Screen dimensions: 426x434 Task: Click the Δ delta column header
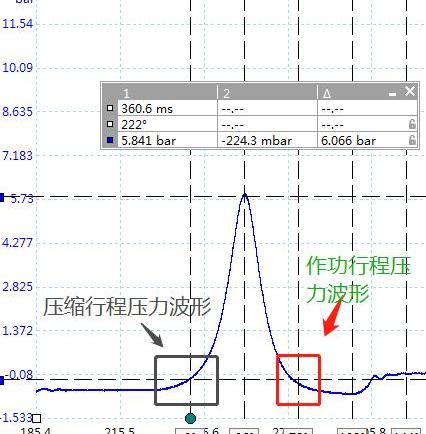point(327,94)
